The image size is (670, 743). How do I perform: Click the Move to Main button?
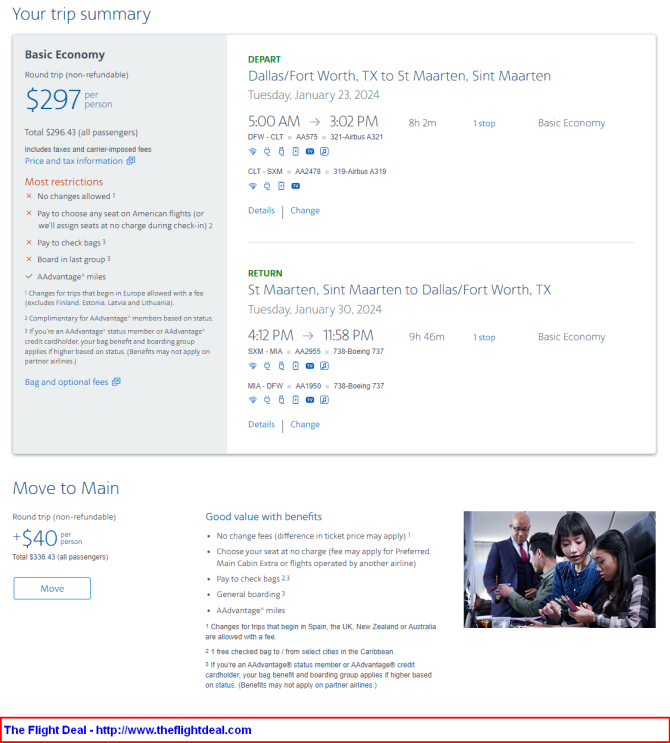click(52, 588)
